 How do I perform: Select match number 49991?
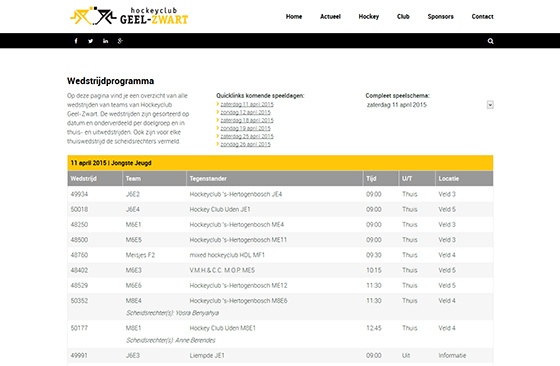(79, 356)
